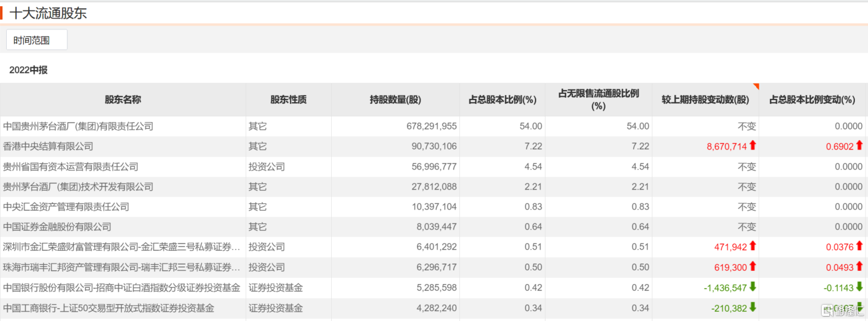The height and width of the screenshot is (321, 868).
Task: Select the 股东性质 column header
Action: 288,99
